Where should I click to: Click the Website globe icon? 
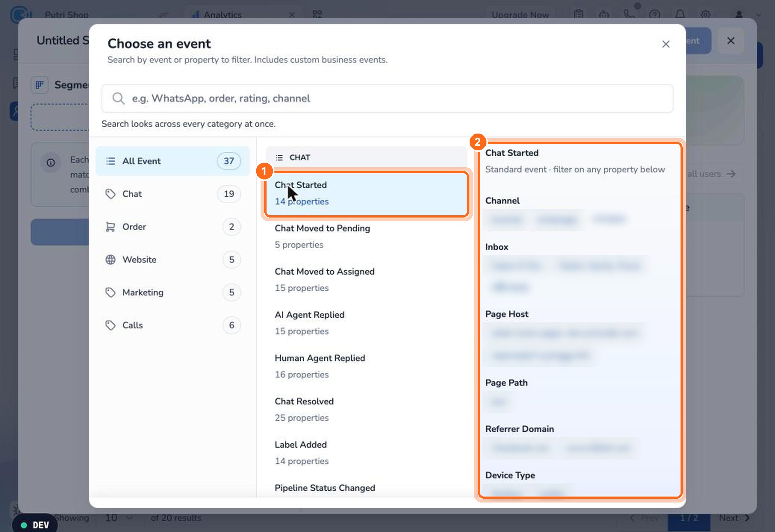click(110, 260)
